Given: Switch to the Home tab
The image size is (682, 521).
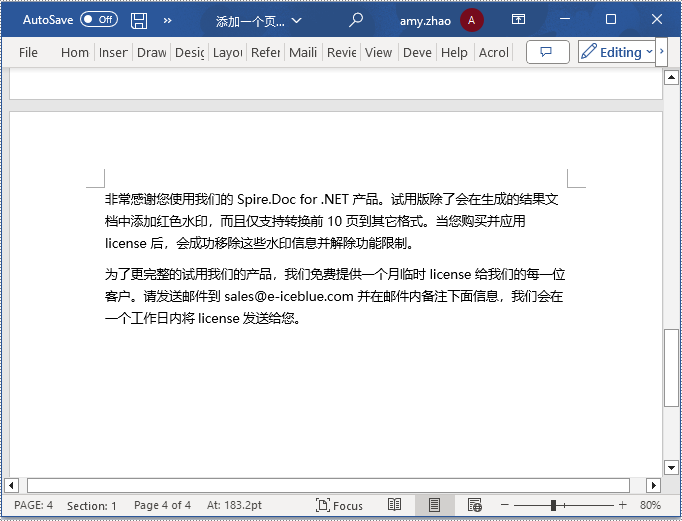Looking at the screenshot, I should (74, 53).
